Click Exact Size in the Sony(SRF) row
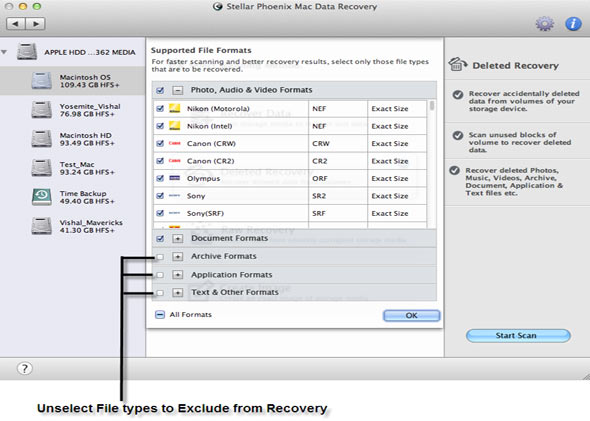 click(397, 213)
